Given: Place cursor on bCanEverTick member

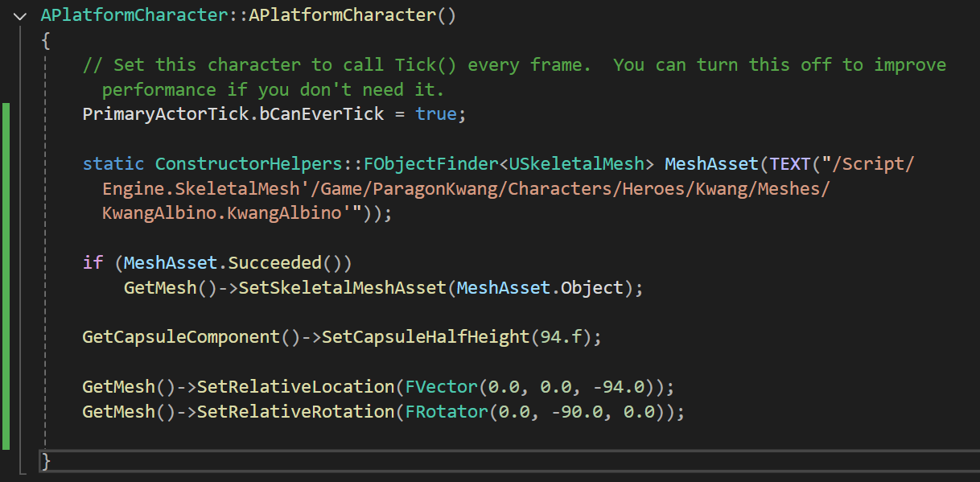Looking at the screenshot, I should (x=321, y=114).
